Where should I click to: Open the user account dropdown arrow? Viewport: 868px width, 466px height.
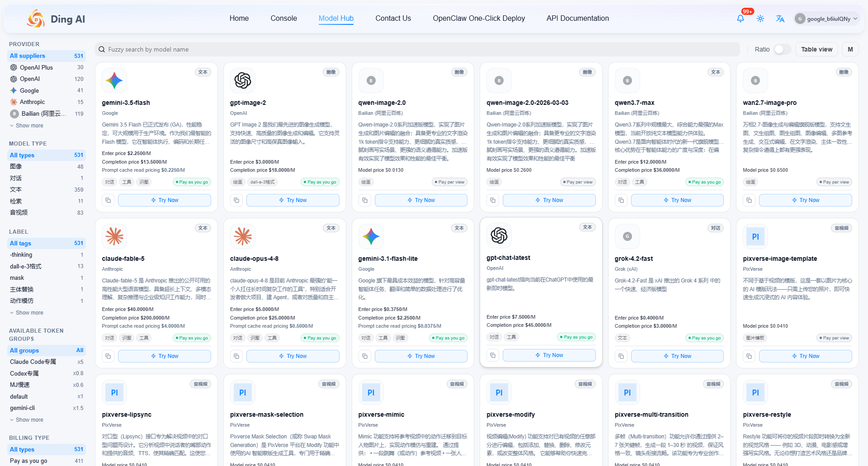[855, 19]
